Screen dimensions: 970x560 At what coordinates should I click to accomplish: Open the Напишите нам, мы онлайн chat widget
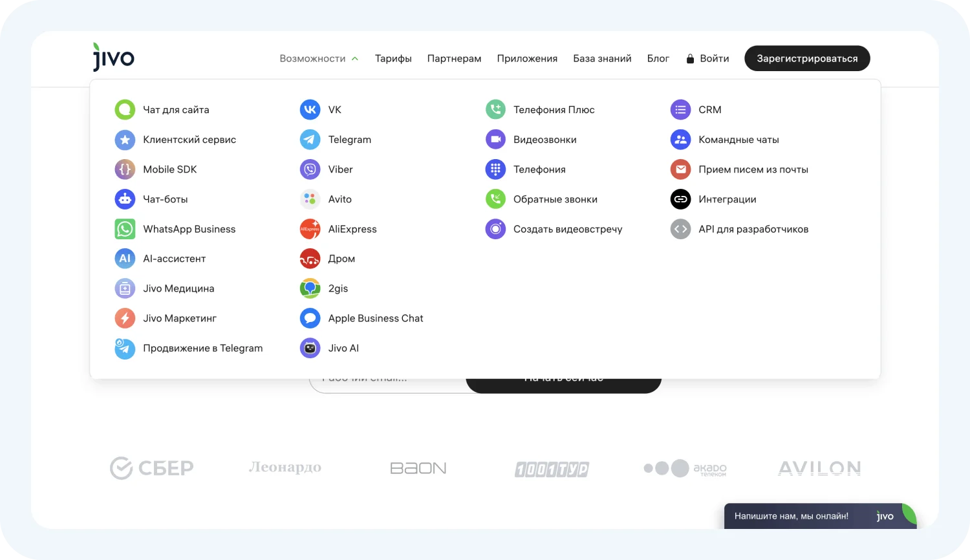(821, 516)
